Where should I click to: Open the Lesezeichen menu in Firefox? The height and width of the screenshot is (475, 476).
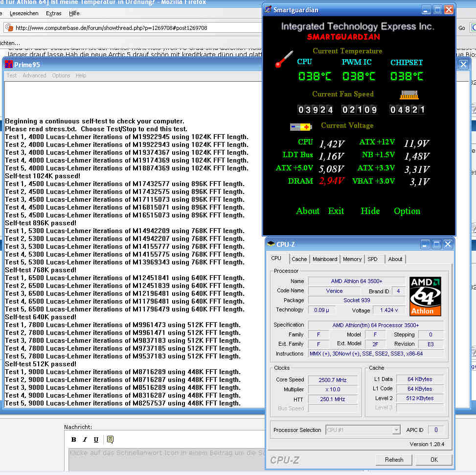[24, 13]
